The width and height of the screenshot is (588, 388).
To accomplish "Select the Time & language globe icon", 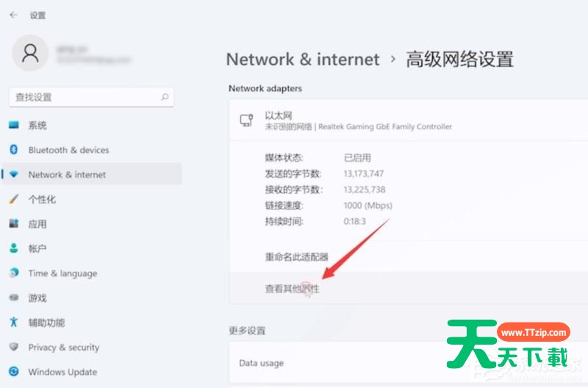I will 14,273.
